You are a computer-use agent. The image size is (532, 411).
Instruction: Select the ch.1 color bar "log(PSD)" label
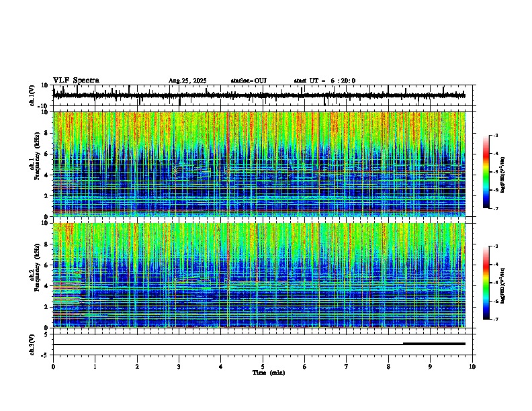502,175
